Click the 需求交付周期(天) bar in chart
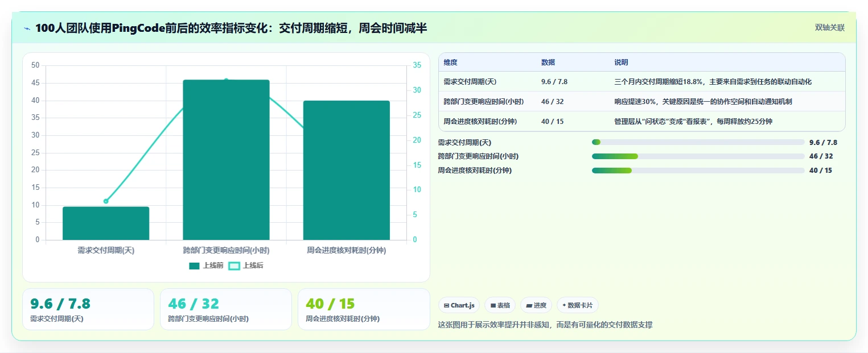Image resolution: width=868 pixels, height=353 pixels. pyautogui.click(x=106, y=223)
